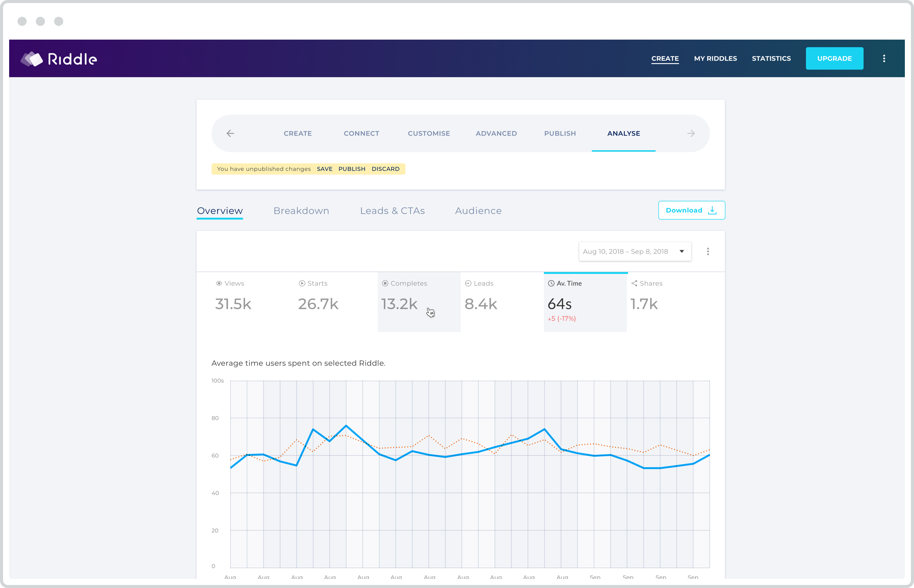Click the play icon next to Starts
The width and height of the screenshot is (914, 588).
[302, 283]
